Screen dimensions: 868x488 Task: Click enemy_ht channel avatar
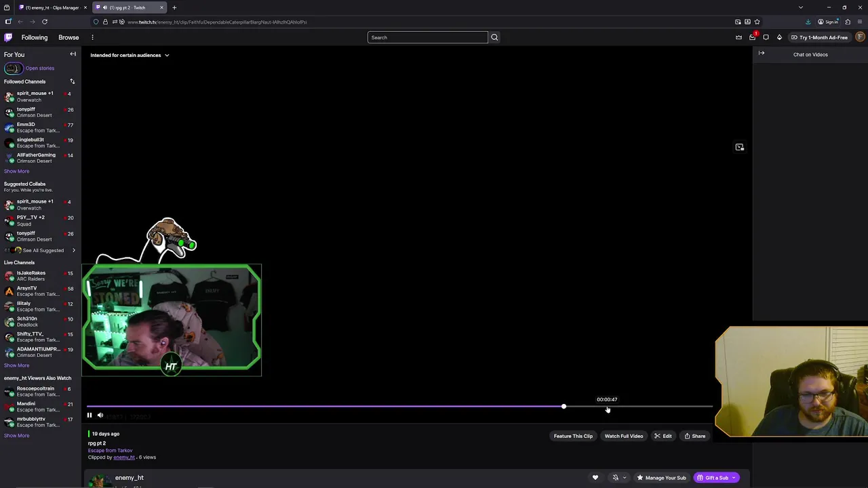100,480
